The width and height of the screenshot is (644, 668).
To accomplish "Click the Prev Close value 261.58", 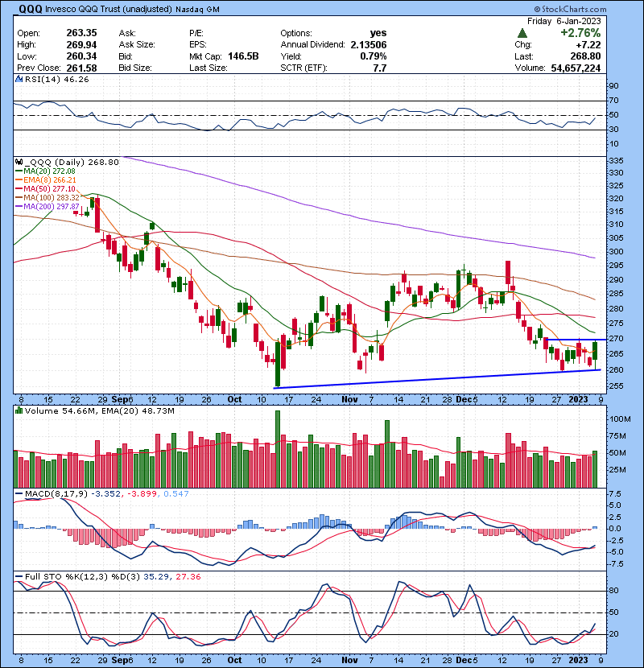I will (81, 68).
